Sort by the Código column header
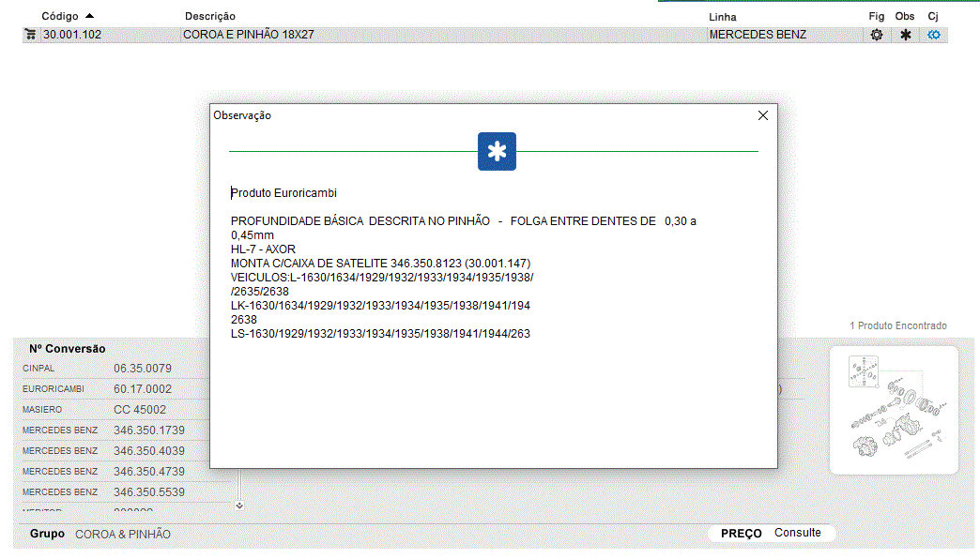This screenshot has width=980, height=559. point(61,17)
